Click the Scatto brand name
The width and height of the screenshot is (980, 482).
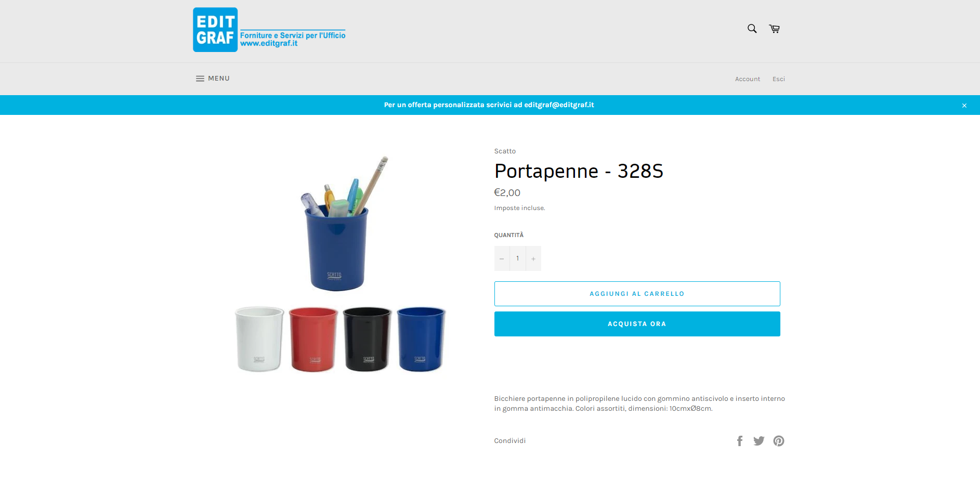(505, 151)
